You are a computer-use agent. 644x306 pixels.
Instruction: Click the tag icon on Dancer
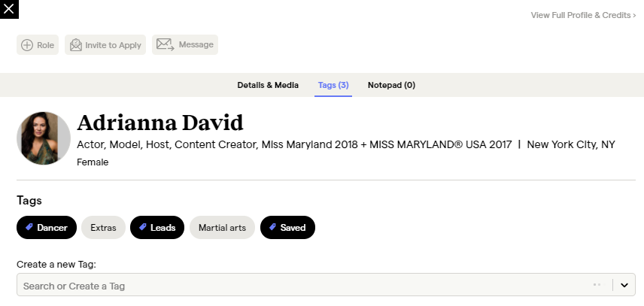[29, 227]
